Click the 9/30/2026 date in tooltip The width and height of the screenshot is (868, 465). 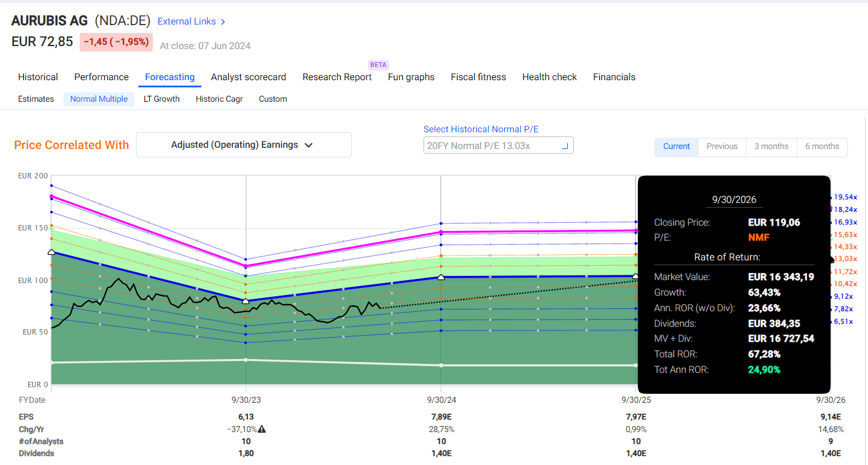pos(734,200)
